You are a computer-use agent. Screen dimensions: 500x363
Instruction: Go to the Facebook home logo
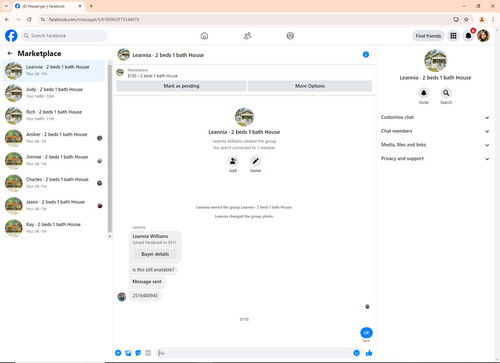pyautogui.click(x=11, y=36)
